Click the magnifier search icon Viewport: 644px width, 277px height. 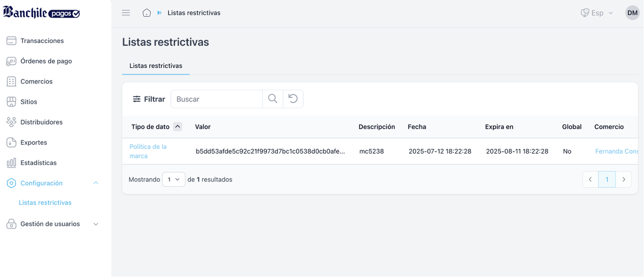[x=273, y=99]
